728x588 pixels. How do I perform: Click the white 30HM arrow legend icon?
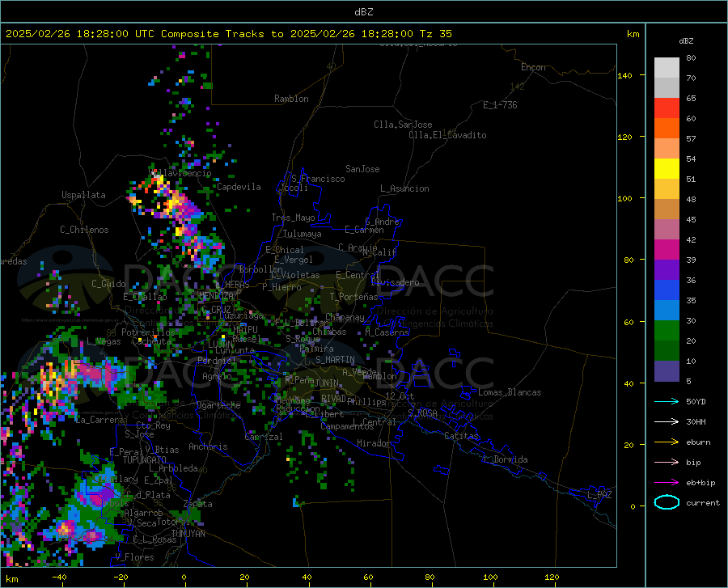coord(667,421)
